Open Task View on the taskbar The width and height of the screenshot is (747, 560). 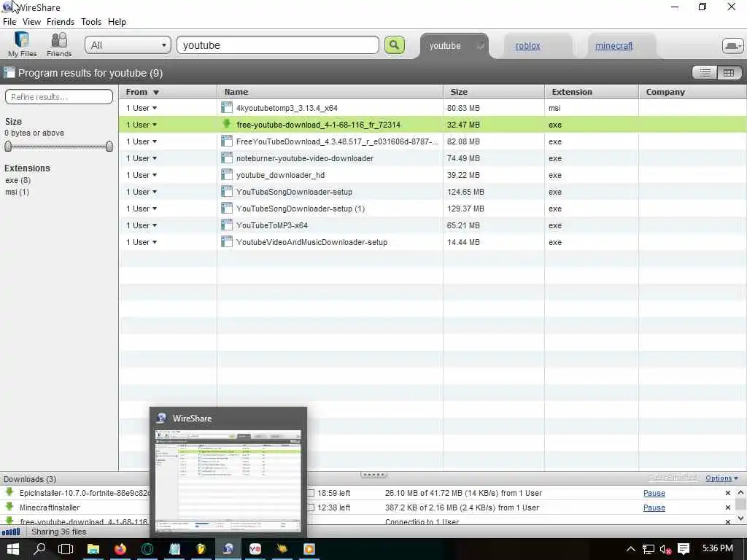pyautogui.click(x=66, y=549)
